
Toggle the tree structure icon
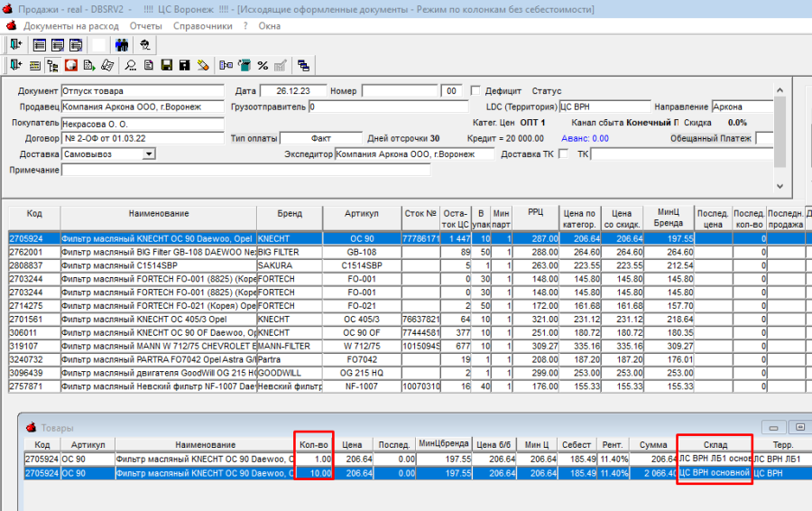[x=53, y=65]
